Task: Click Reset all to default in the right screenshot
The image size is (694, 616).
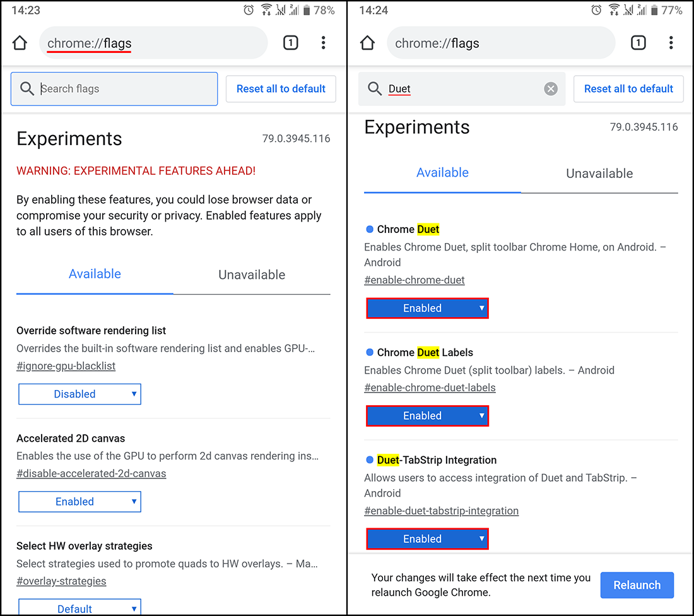Action: point(628,89)
